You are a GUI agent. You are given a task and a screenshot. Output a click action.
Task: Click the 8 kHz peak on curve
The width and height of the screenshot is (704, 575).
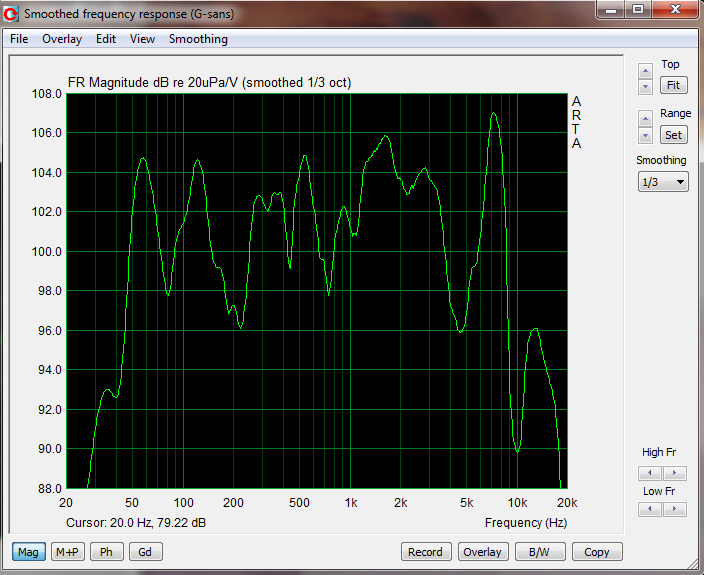[493, 113]
